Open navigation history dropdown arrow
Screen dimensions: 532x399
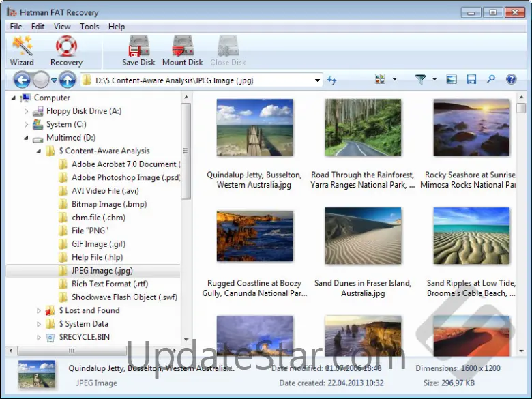(54, 80)
